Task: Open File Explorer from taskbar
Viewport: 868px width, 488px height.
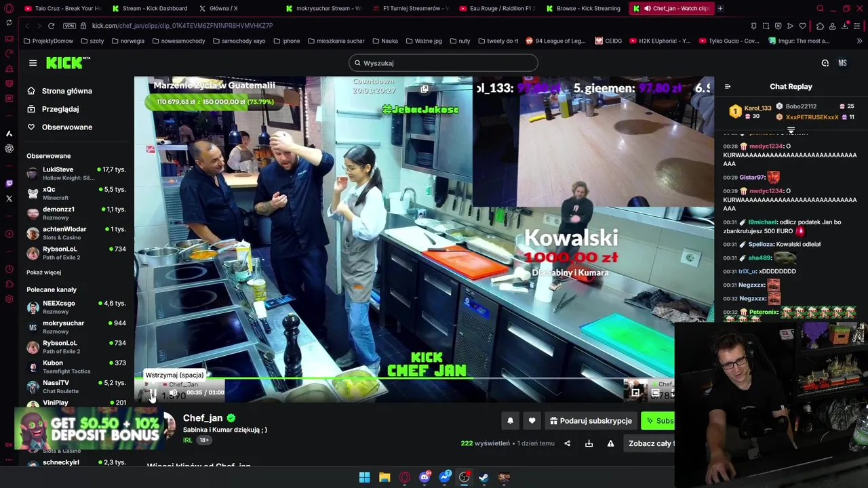Action: pyautogui.click(x=384, y=477)
